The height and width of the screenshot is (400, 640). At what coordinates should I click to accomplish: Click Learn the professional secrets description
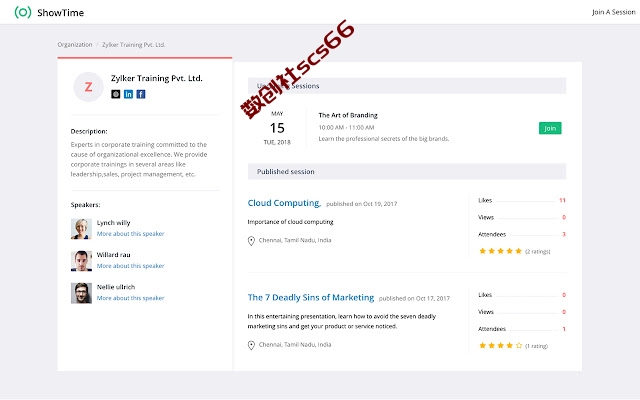(384, 139)
